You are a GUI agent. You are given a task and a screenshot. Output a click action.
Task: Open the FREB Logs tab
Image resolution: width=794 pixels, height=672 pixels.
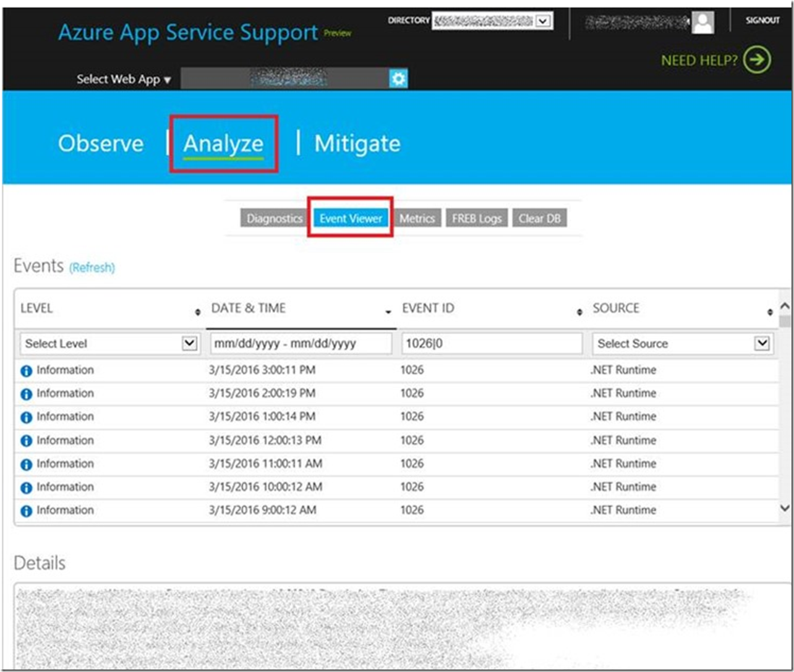pyautogui.click(x=477, y=218)
